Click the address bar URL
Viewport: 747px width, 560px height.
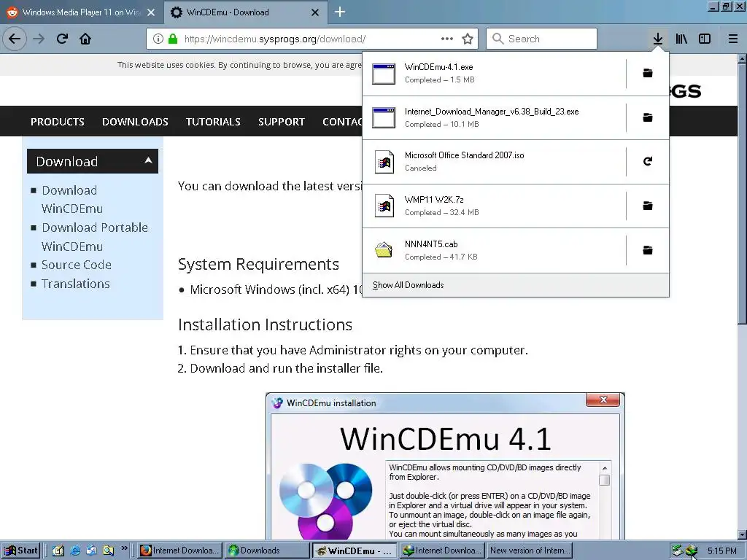tap(275, 39)
